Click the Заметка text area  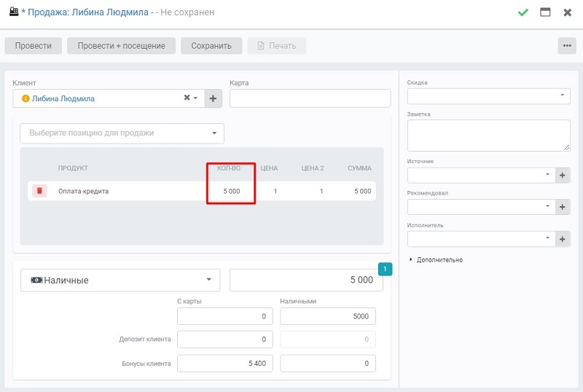[x=488, y=136]
